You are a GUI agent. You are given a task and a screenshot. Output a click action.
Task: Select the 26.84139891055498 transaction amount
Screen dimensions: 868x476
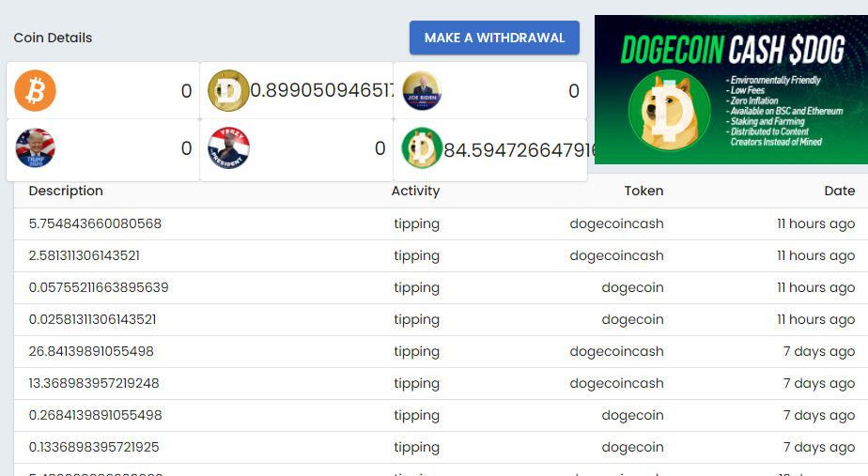coord(91,351)
